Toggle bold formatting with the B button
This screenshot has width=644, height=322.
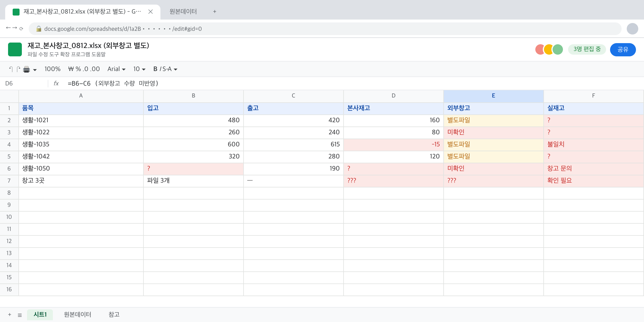pyautogui.click(x=155, y=69)
